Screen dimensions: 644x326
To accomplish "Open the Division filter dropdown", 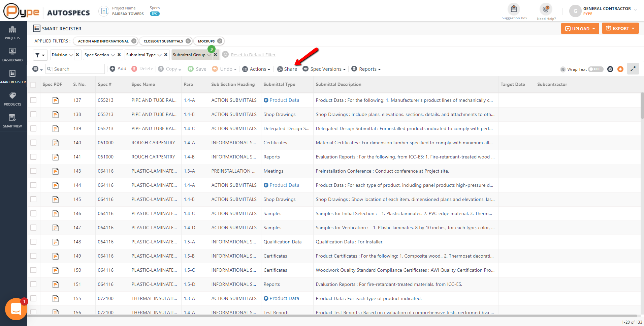I will click(62, 55).
